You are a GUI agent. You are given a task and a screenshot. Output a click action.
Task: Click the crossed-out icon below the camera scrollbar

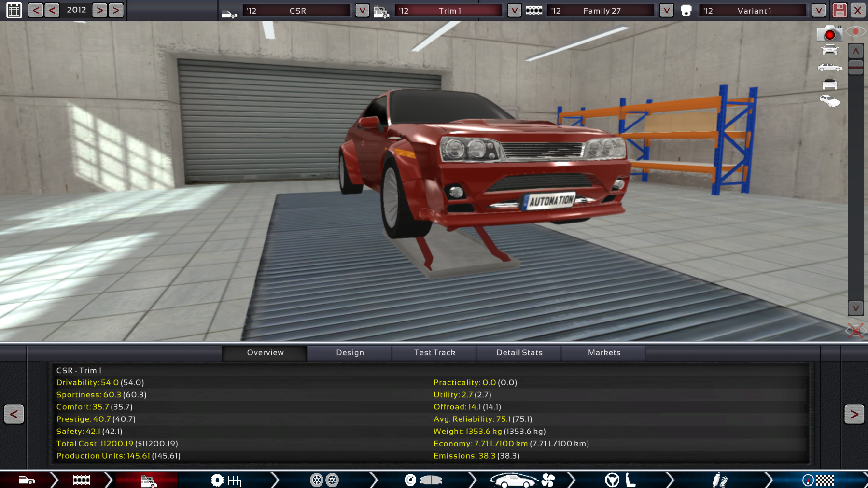coord(856,331)
